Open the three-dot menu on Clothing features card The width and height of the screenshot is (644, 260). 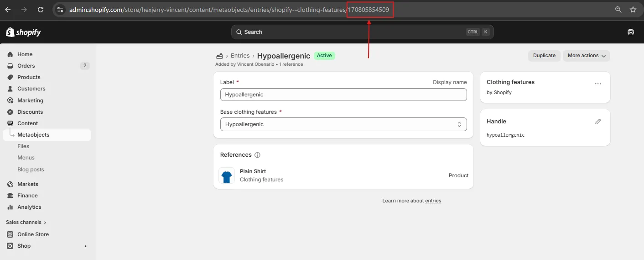[x=598, y=84]
